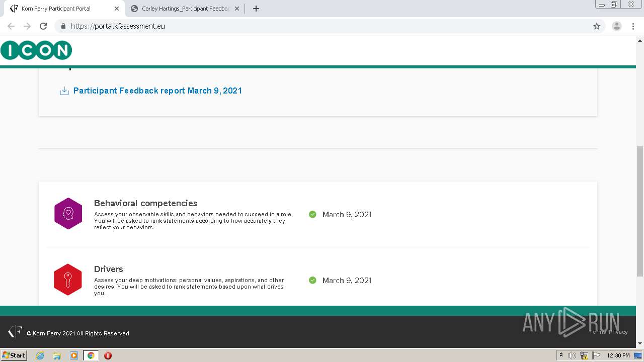
Task: Select the Drivers heading
Action: tap(109, 269)
